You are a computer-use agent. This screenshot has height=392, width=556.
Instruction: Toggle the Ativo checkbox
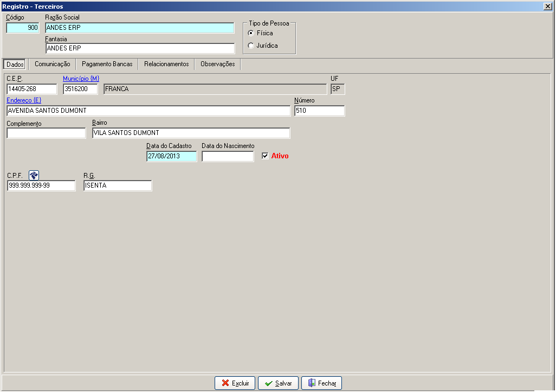point(265,156)
